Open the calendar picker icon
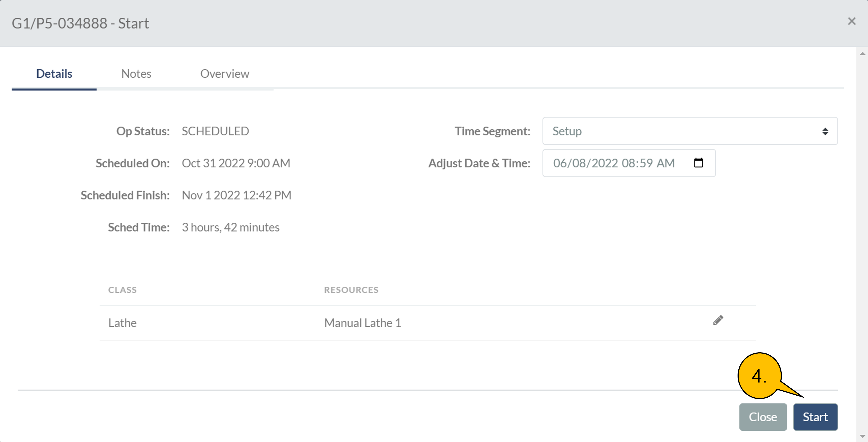The height and width of the screenshot is (442, 868). coord(698,163)
